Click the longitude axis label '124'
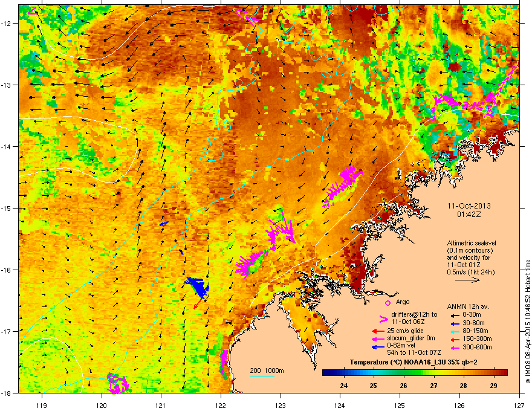The width and height of the screenshot is (532, 411). click(340, 405)
